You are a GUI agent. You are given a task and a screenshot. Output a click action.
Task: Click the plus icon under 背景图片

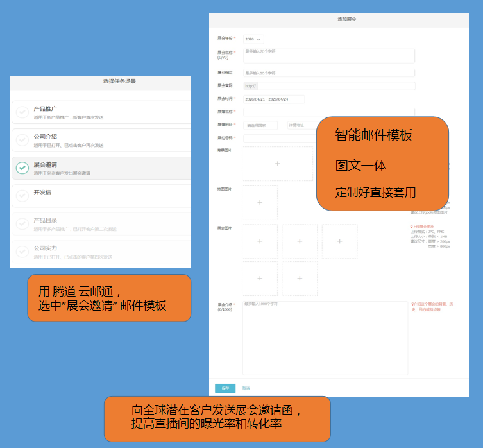(x=277, y=164)
